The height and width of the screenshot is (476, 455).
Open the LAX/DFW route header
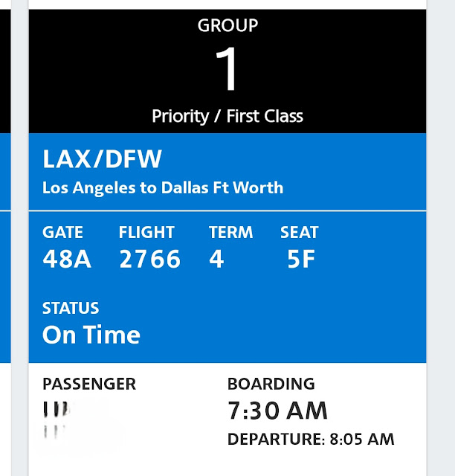[102, 158]
